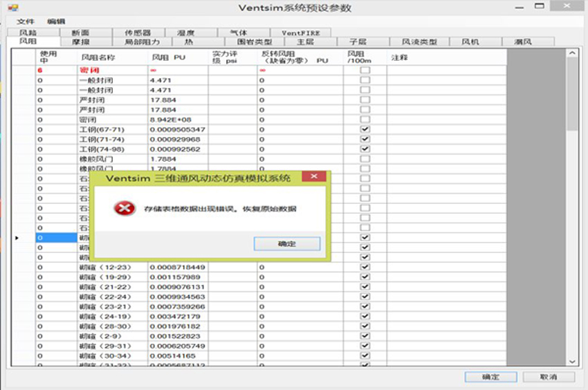Open the 围岩类型 tab
Image resolution: width=588 pixels, height=390 pixels.
coord(255,41)
